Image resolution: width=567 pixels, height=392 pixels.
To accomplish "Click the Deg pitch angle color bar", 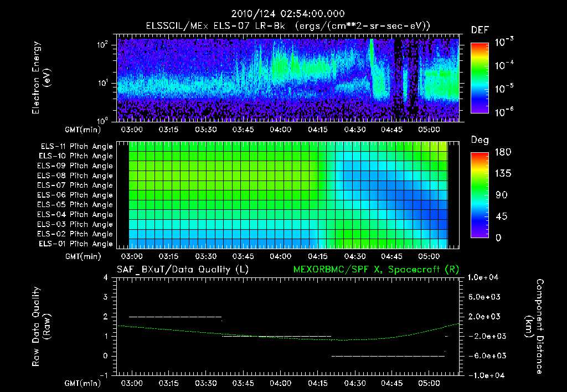I will tap(480, 195).
